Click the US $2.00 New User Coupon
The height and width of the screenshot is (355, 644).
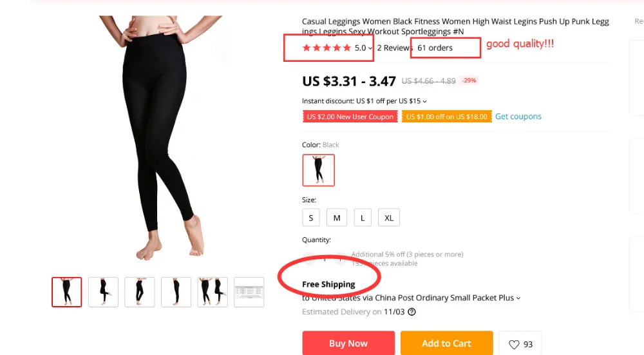click(350, 117)
